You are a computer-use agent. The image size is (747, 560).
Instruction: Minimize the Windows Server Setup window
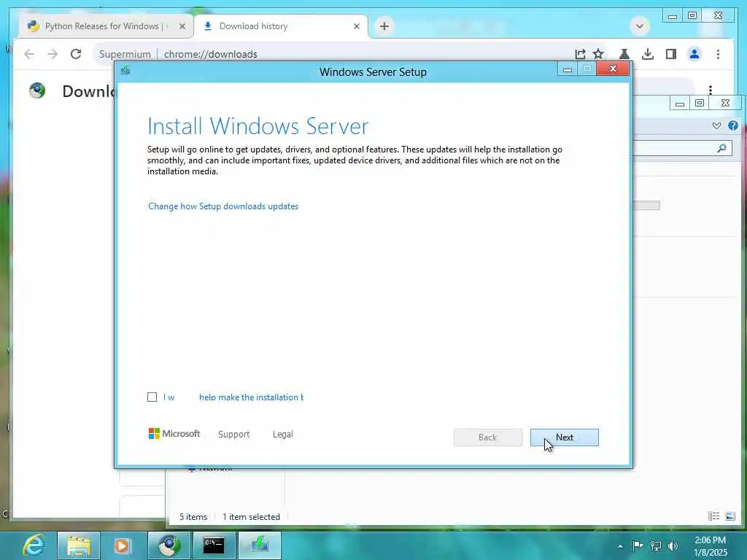click(x=567, y=69)
